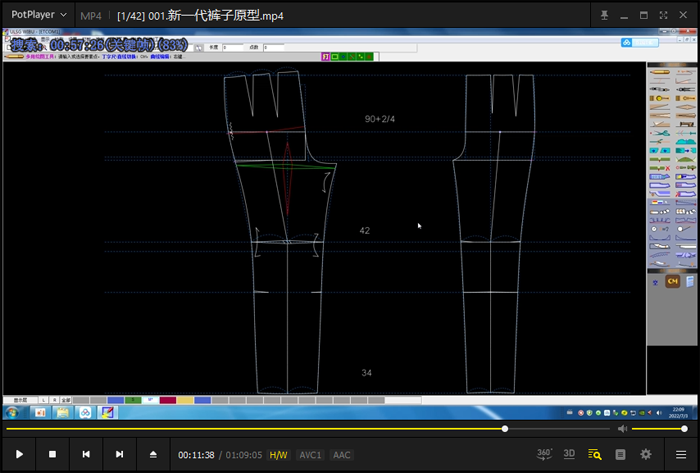The image size is (700, 473).
Task: Open the hamburger menu at bottom right
Action: tap(681, 454)
